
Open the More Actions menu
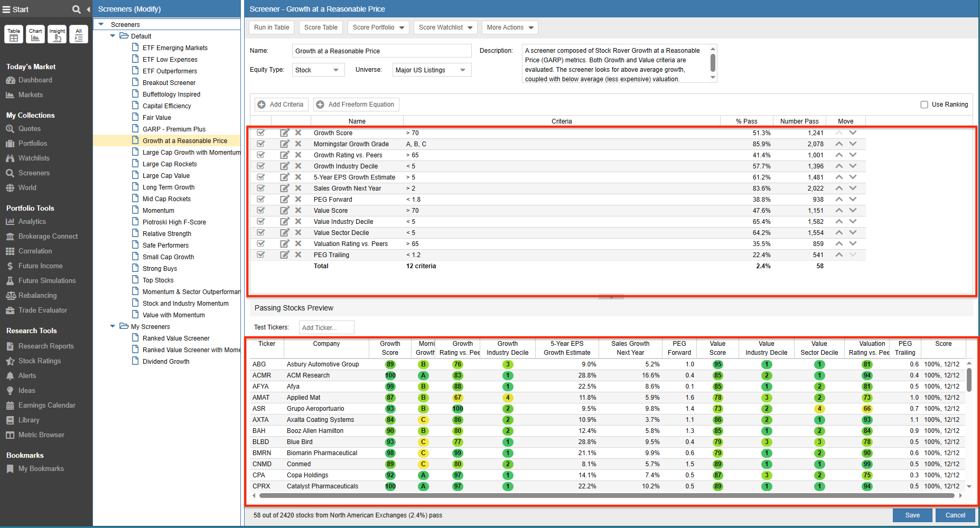point(509,27)
